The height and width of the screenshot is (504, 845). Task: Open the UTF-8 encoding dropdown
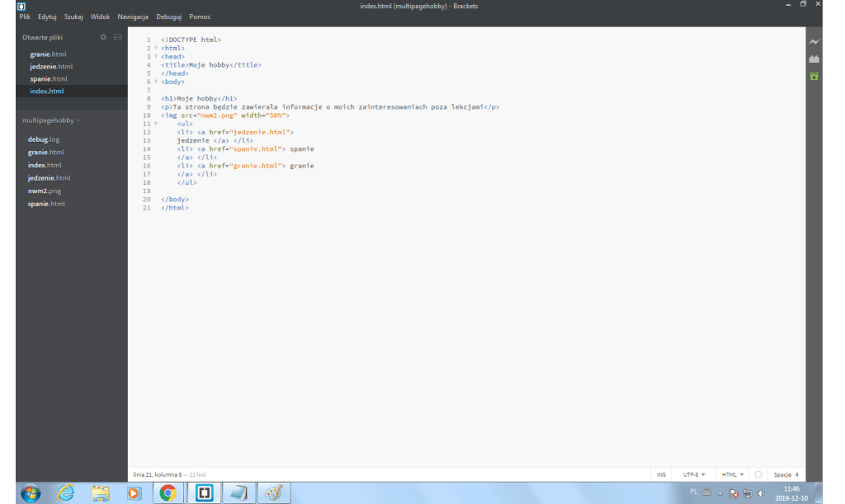tap(693, 474)
